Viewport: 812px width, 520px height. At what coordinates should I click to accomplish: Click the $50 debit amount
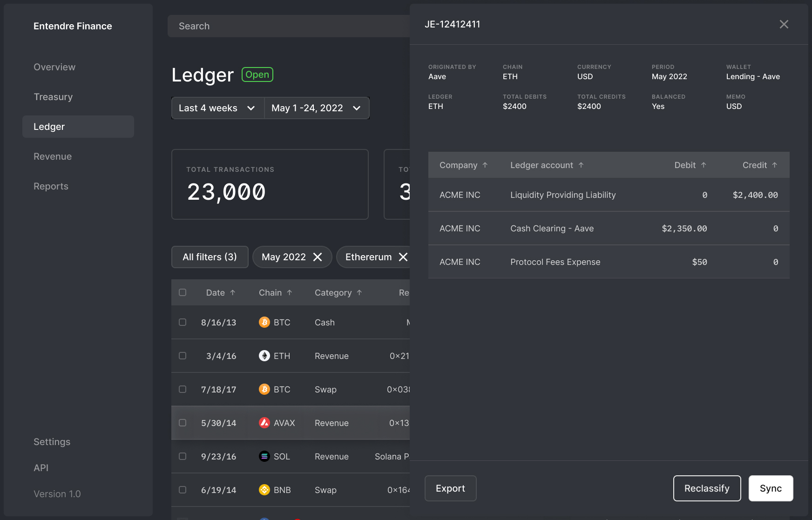click(x=699, y=262)
